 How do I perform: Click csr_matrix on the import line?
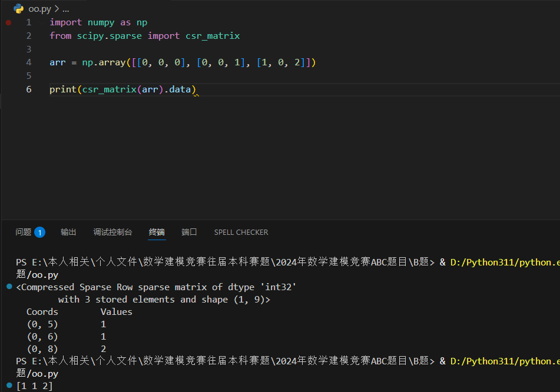pyautogui.click(x=213, y=36)
